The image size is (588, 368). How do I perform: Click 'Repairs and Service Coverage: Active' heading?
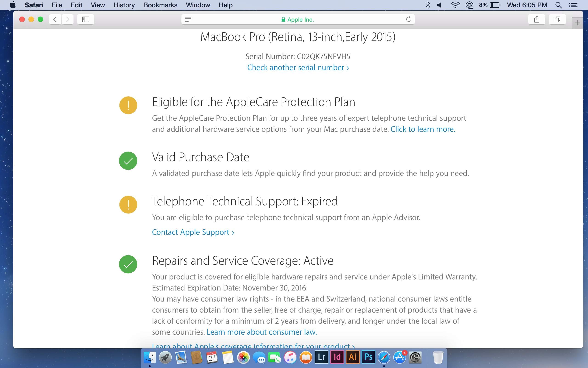[243, 261]
